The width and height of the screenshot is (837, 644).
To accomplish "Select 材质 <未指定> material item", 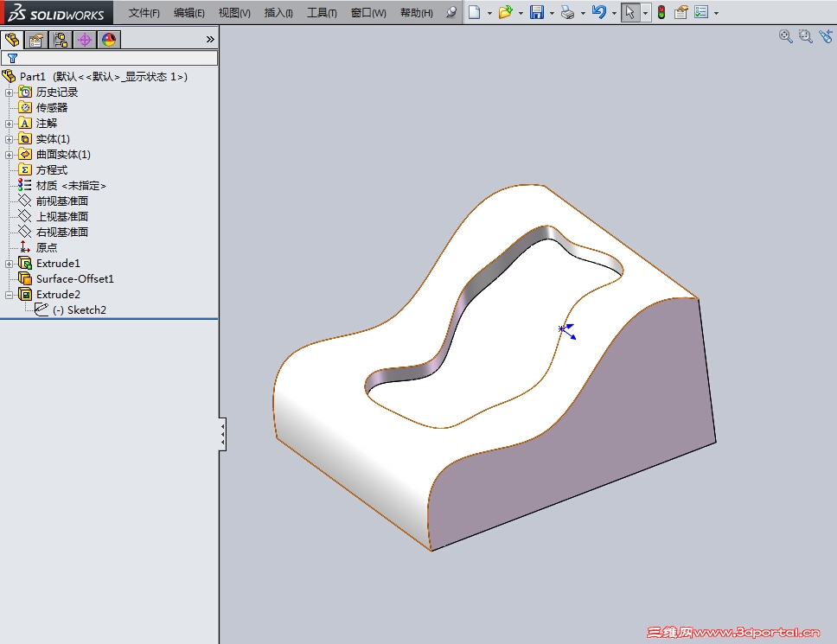I will coord(71,186).
